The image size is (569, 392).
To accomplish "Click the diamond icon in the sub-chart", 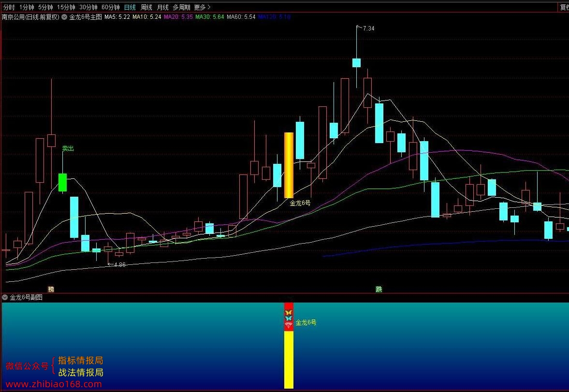I will click(289, 325).
